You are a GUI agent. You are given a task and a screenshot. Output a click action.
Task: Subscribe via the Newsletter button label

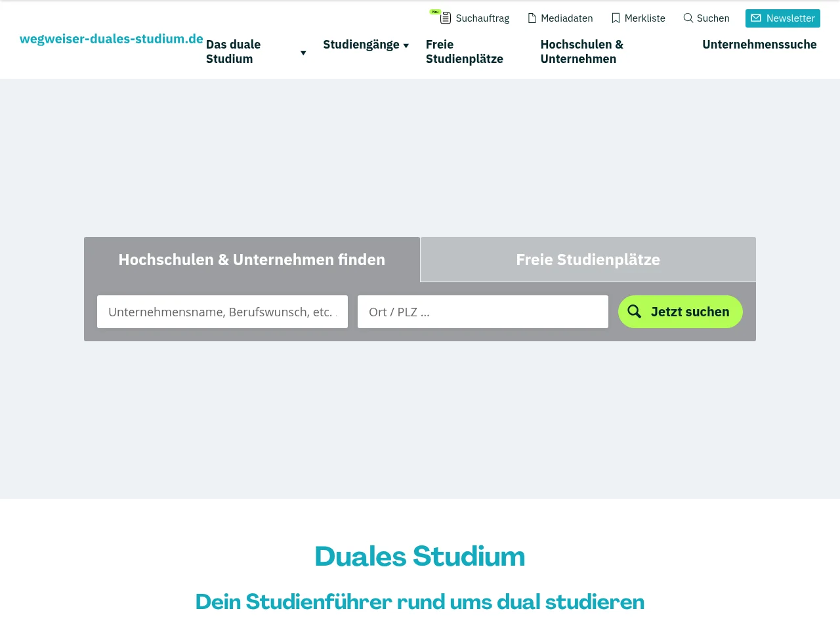pos(791,18)
